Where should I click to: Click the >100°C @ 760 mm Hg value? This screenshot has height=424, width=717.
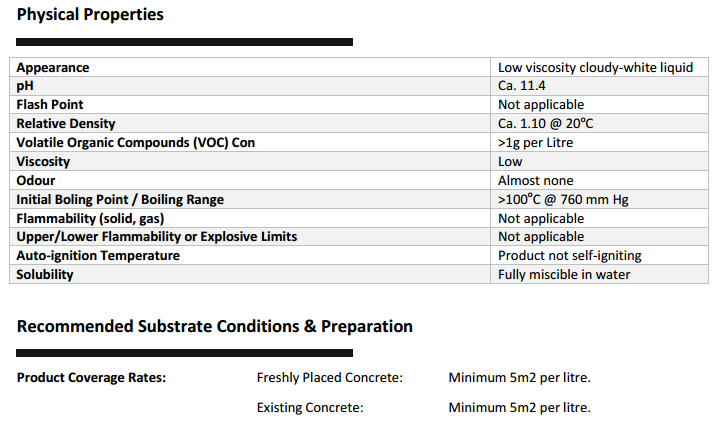click(563, 200)
